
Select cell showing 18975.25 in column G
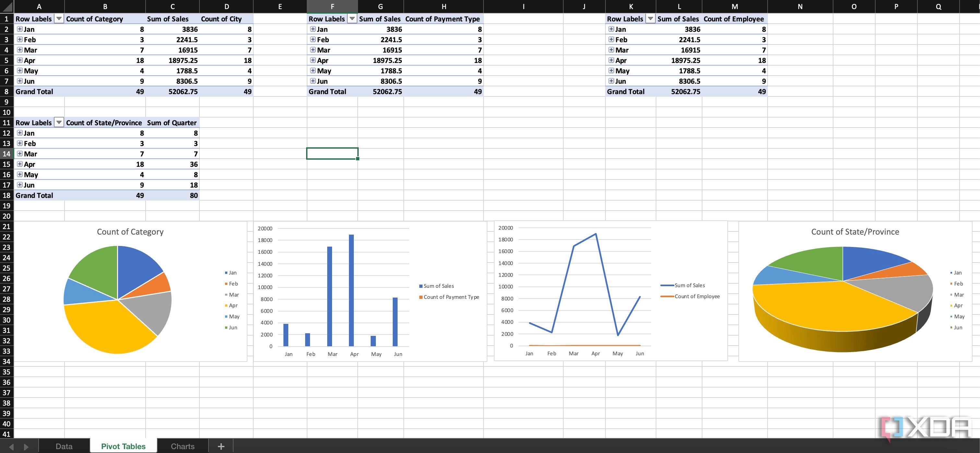[380, 60]
